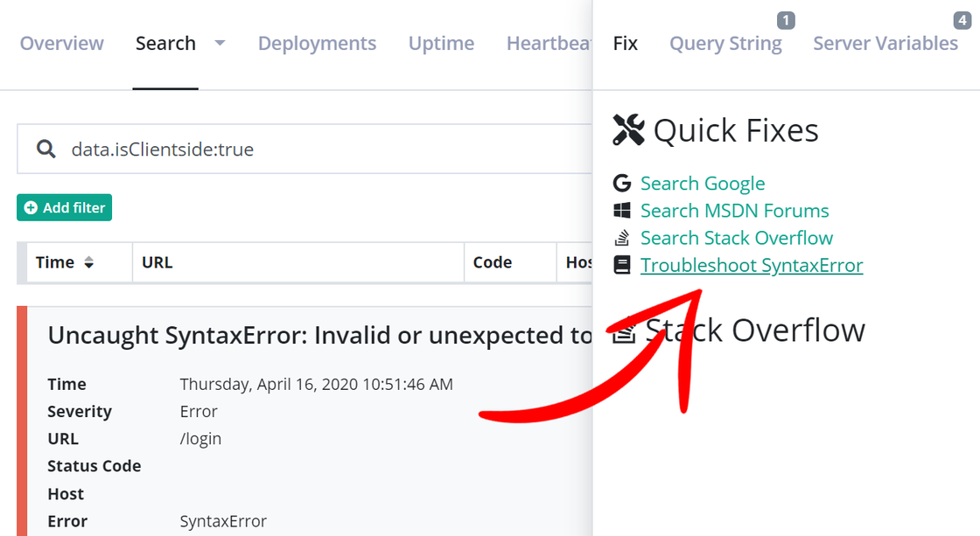
Task: Click the wrench and screwdriver Quick Fixes icon
Action: [x=628, y=130]
